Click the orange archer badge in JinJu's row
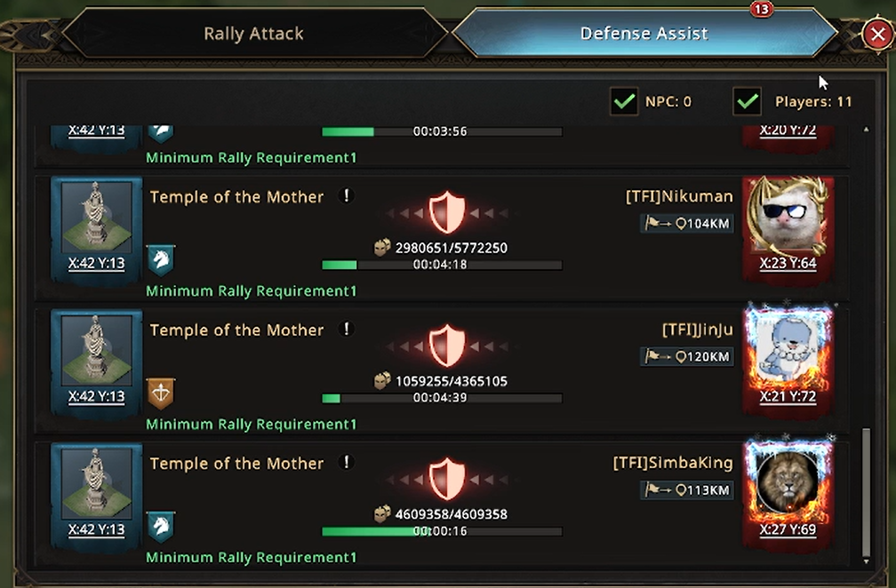Image resolution: width=896 pixels, height=588 pixels. click(161, 393)
